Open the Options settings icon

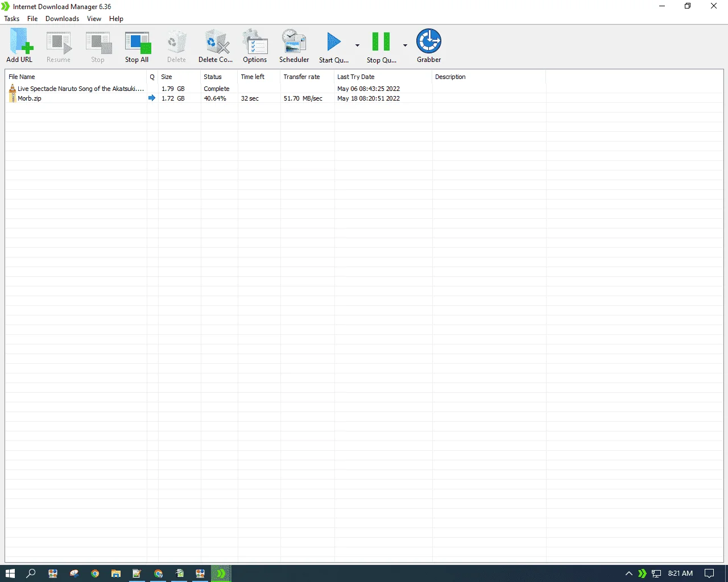click(255, 45)
